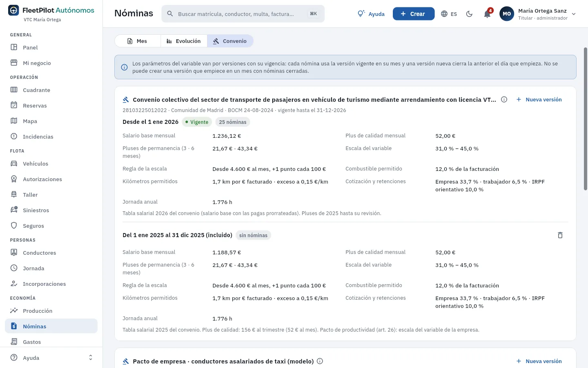This screenshot has width=588, height=368.
Task: Go to Mi negocio
Action: pos(51,63)
